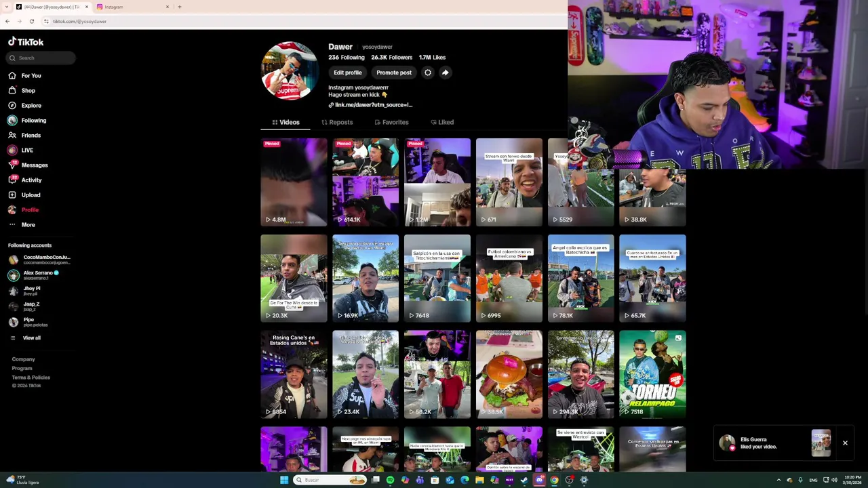This screenshot has height=488, width=868.
Task: Switch to the Instagram browser tab
Action: pyautogui.click(x=132, y=7)
